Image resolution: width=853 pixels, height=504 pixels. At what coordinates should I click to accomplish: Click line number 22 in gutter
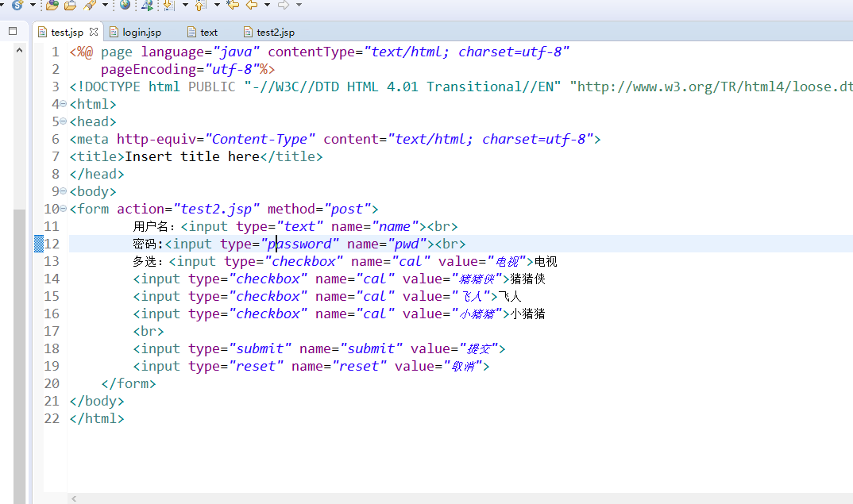click(52, 418)
